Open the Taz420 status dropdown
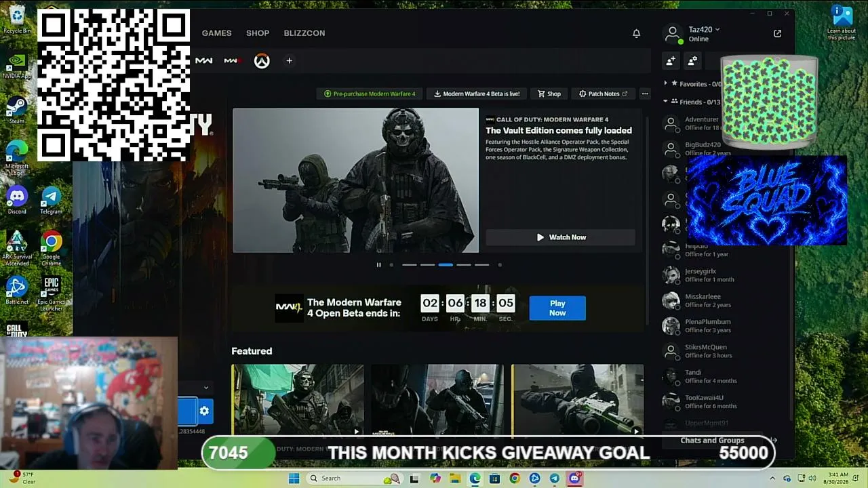Viewport: 868px width, 488px height. tap(717, 29)
